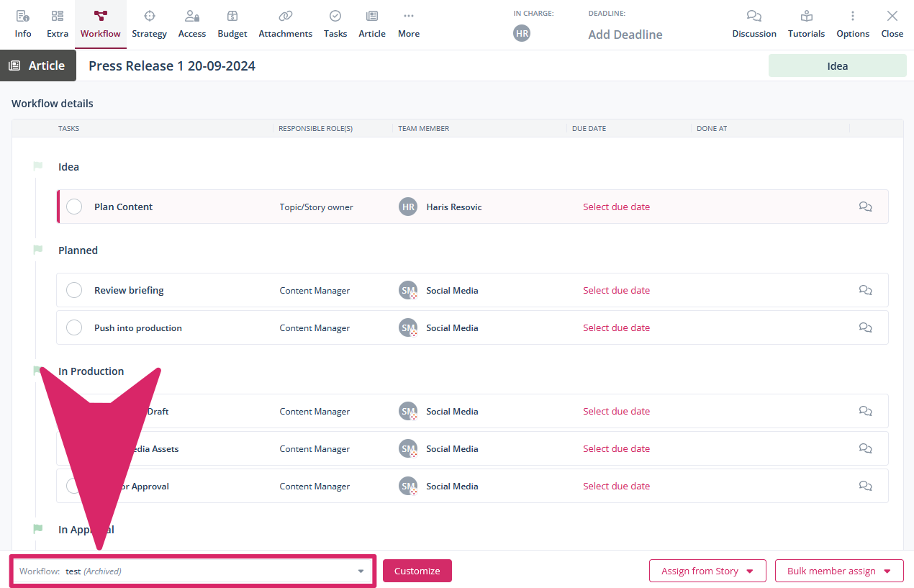Open the Article tab
The image size is (914, 588).
(x=372, y=24)
